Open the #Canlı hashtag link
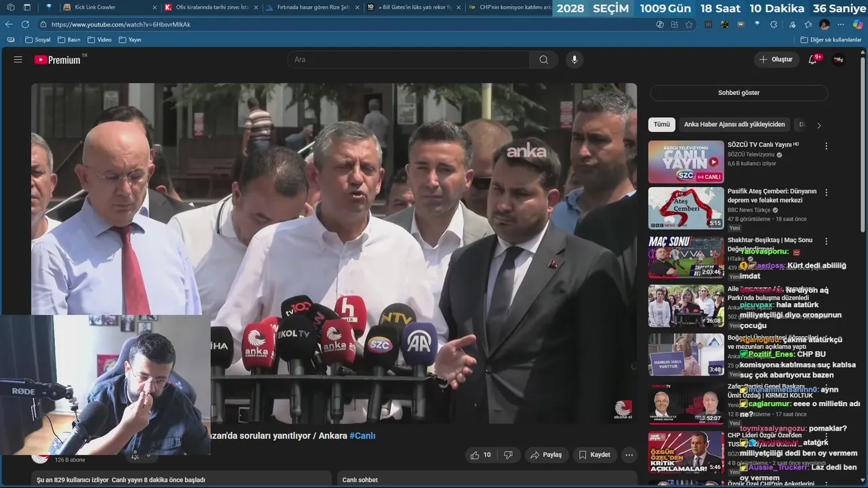The width and height of the screenshot is (868, 488). pyautogui.click(x=362, y=436)
